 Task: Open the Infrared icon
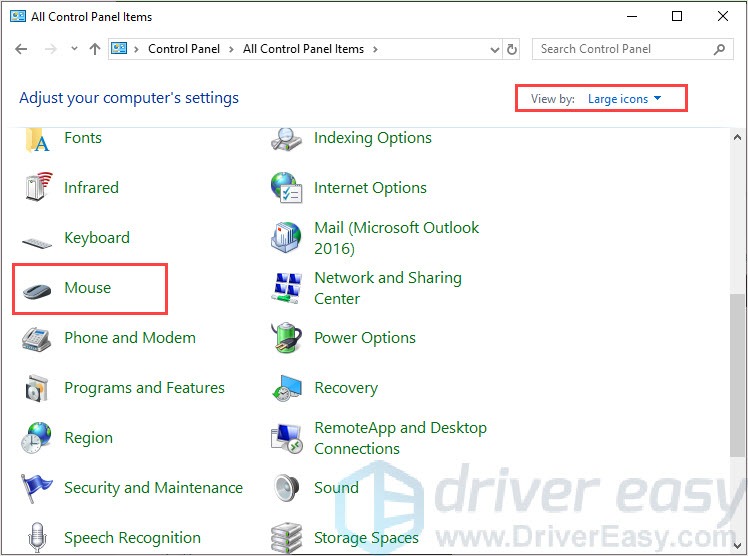coord(37,188)
